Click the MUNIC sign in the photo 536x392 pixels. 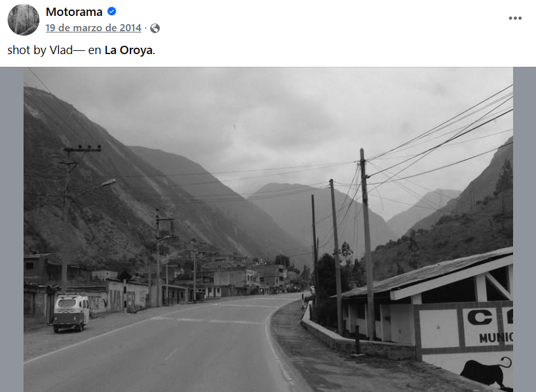click(496, 338)
